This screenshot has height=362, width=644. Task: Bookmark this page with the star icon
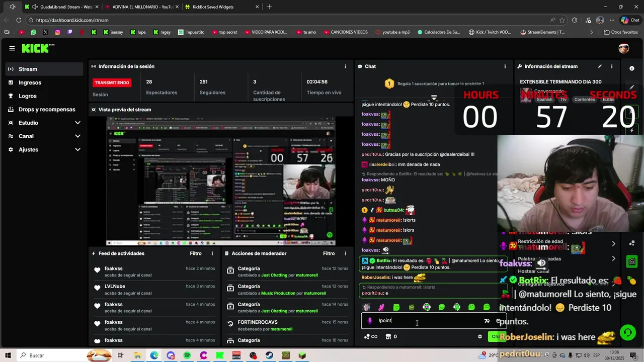tap(562, 20)
